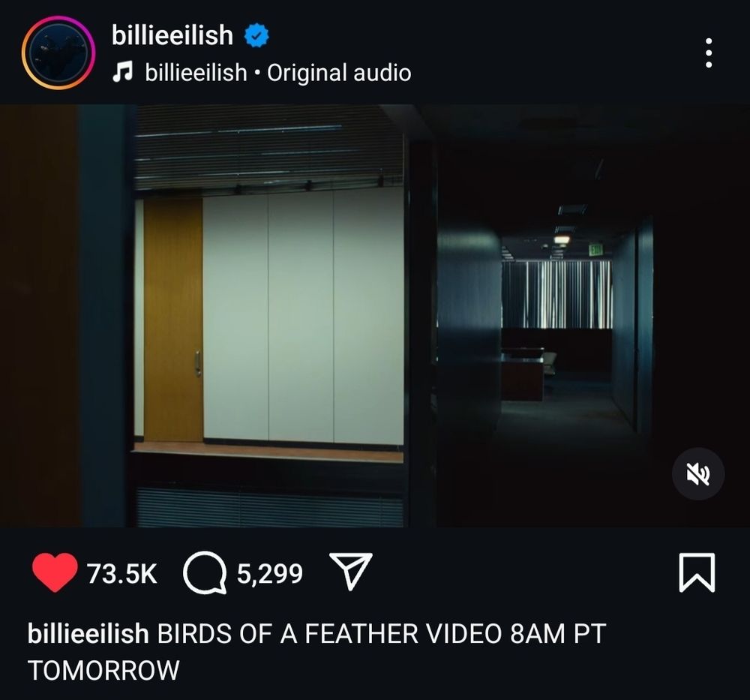This screenshot has height=700, width=750.
Task: View the 73.5K likes list
Action: click(x=122, y=573)
